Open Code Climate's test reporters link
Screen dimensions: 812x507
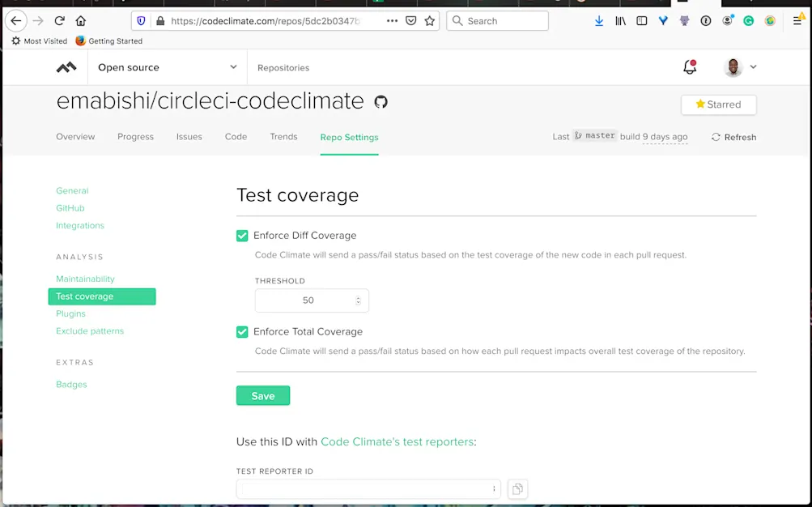pyautogui.click(x=397, y=441)
